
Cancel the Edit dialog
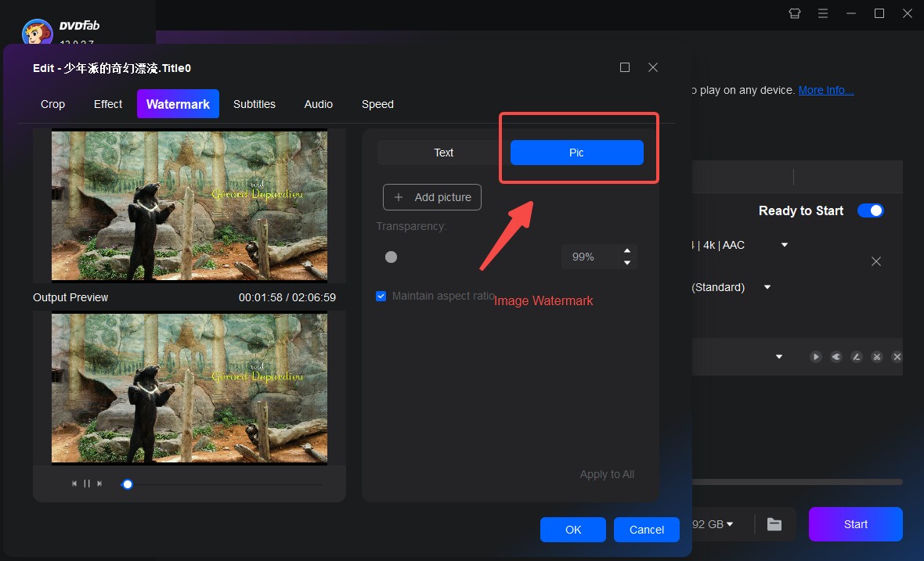click(647, 530)
